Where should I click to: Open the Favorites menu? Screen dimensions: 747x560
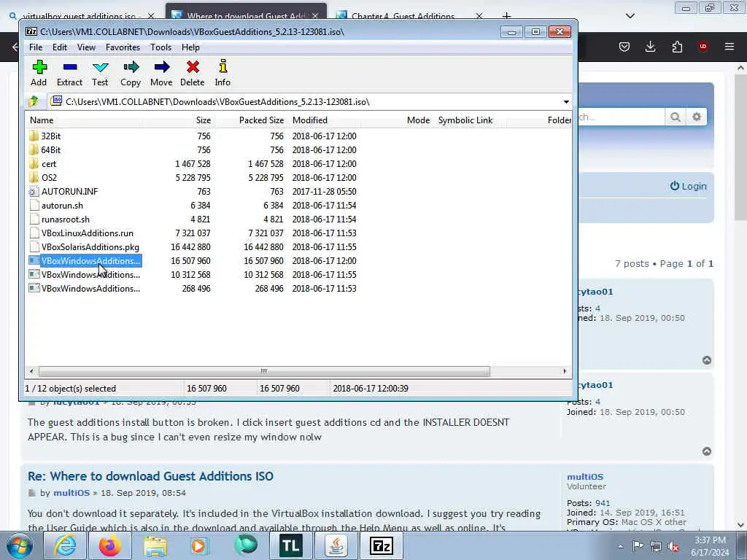[123, 47]
